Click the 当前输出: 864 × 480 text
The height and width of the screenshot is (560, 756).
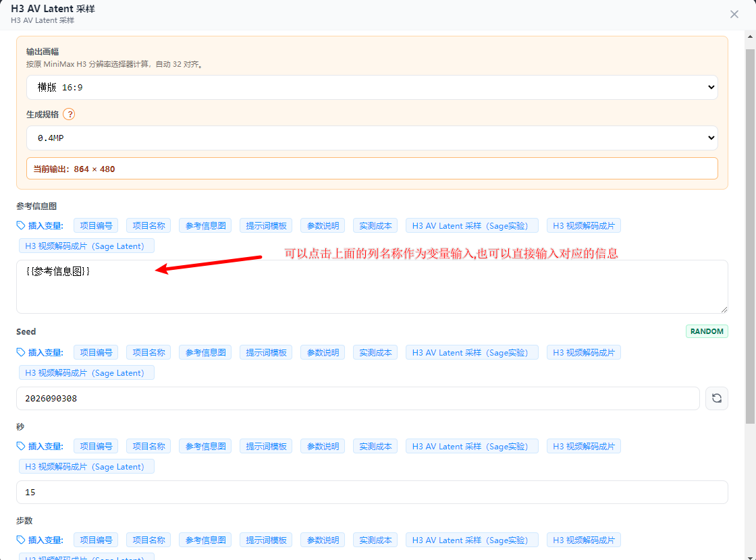(x=74, y=169)
